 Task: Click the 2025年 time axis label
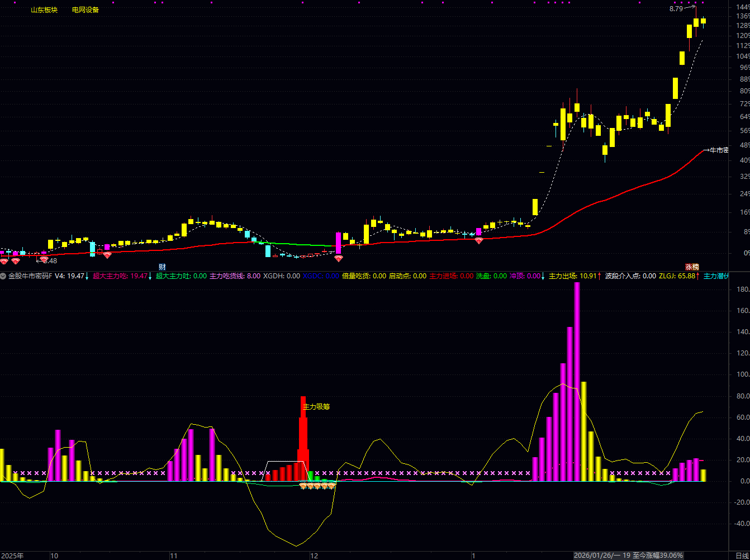12,556
